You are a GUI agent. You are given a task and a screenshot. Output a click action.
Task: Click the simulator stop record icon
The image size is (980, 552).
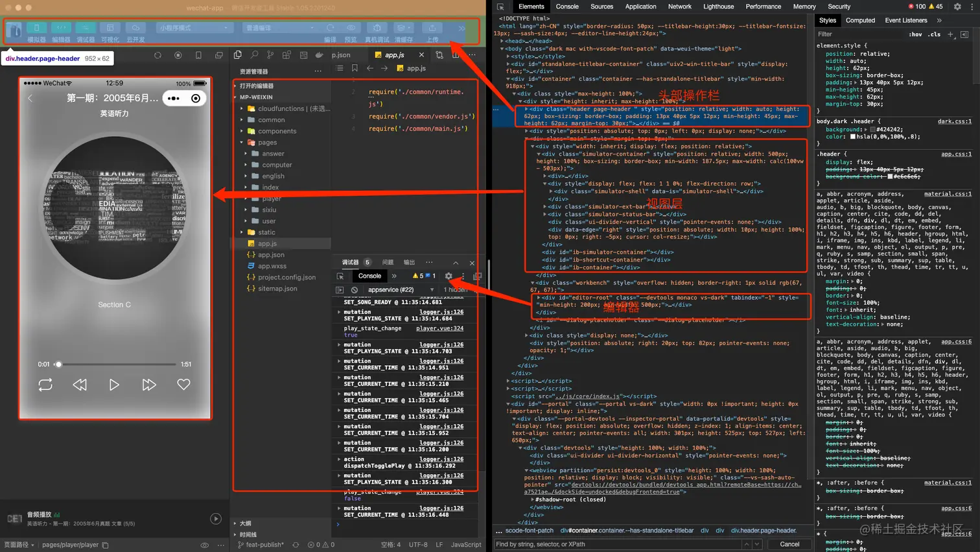(178, 56)
